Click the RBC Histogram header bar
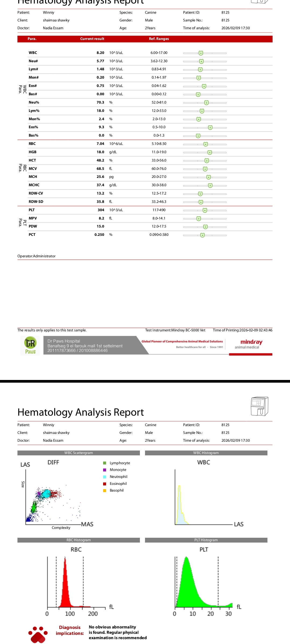 [79, 540]
